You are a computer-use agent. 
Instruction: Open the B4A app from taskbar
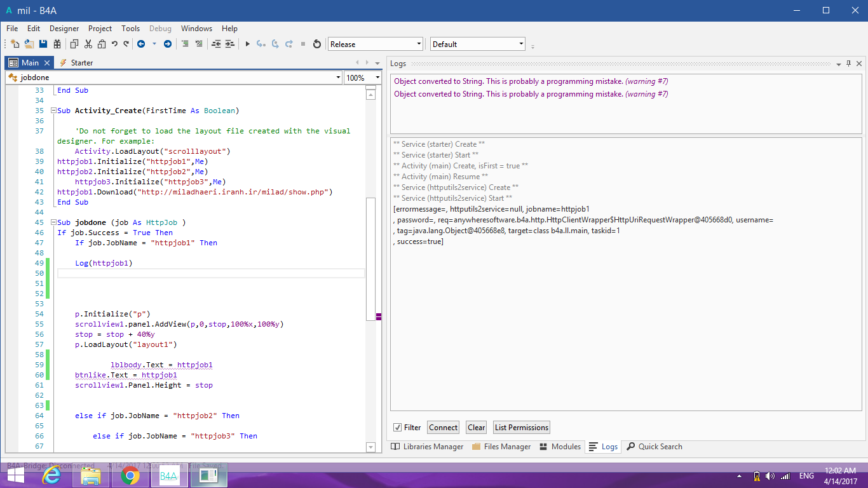click(x=169, y=475)
